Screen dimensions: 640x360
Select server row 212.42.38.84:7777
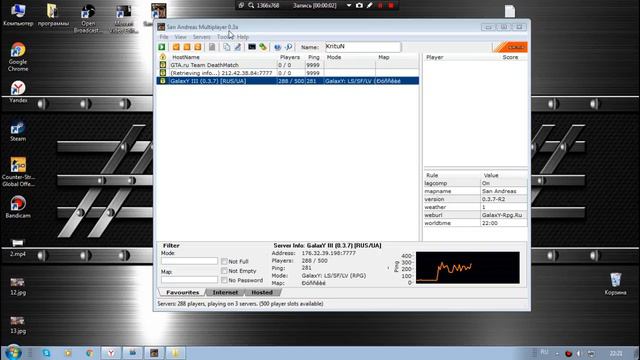coord(288,73)
